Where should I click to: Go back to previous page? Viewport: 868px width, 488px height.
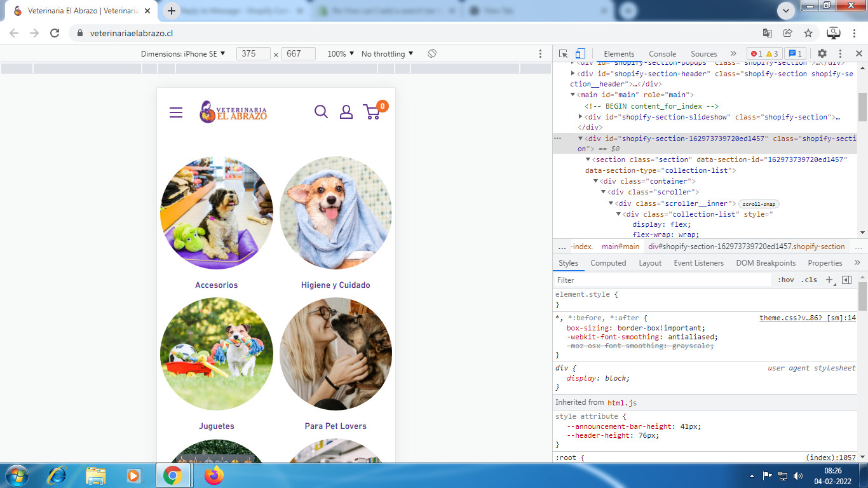14,33
